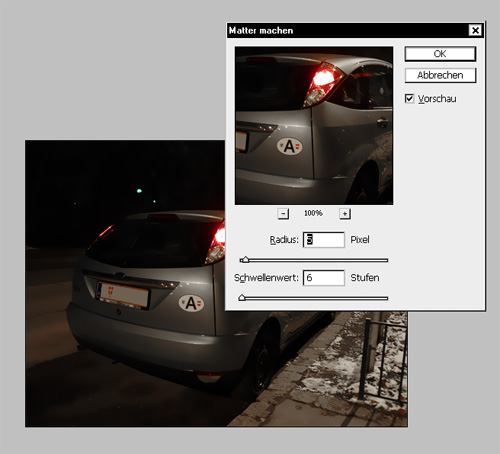The width and height of the screenshot is (500, 454).
Task: Click the dialog preview image of car
Action: tap(314, 126)
